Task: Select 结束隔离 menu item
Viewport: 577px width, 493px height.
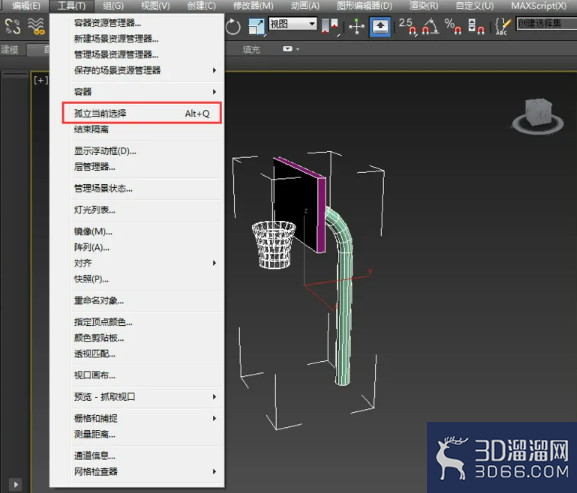Action: click(x=137, y=129)
